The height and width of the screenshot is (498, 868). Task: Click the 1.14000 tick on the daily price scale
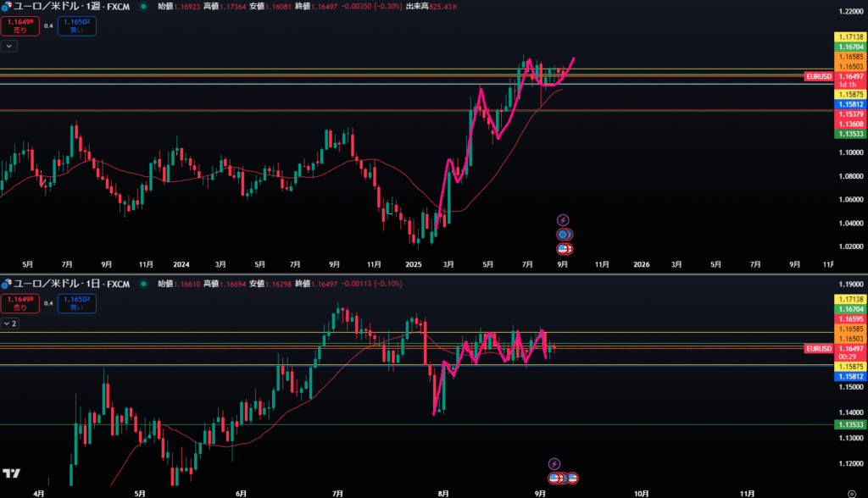tap(851, 412)
